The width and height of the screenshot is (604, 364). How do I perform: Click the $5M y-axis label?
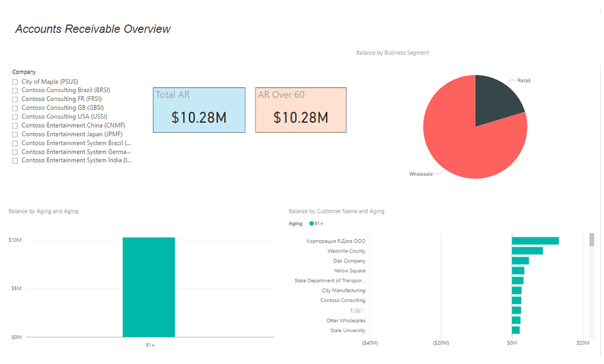(16, 288)
